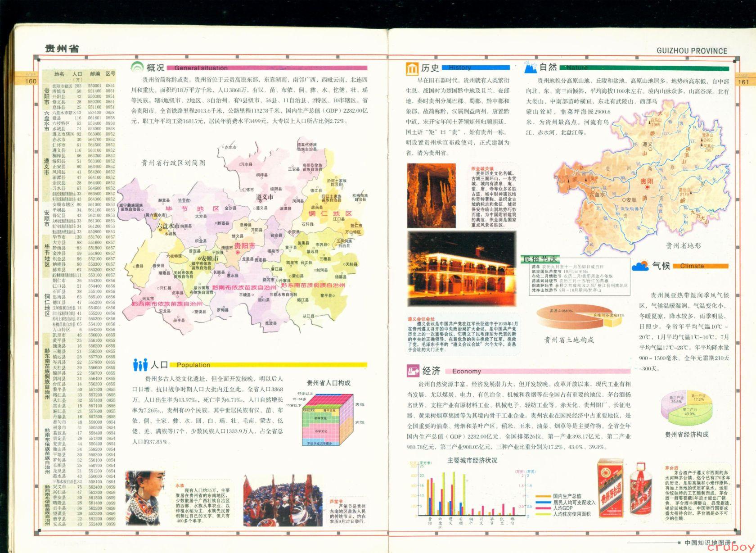
Task: Click the cloud and sun icon beside 气候
Action: coord(640,266)
